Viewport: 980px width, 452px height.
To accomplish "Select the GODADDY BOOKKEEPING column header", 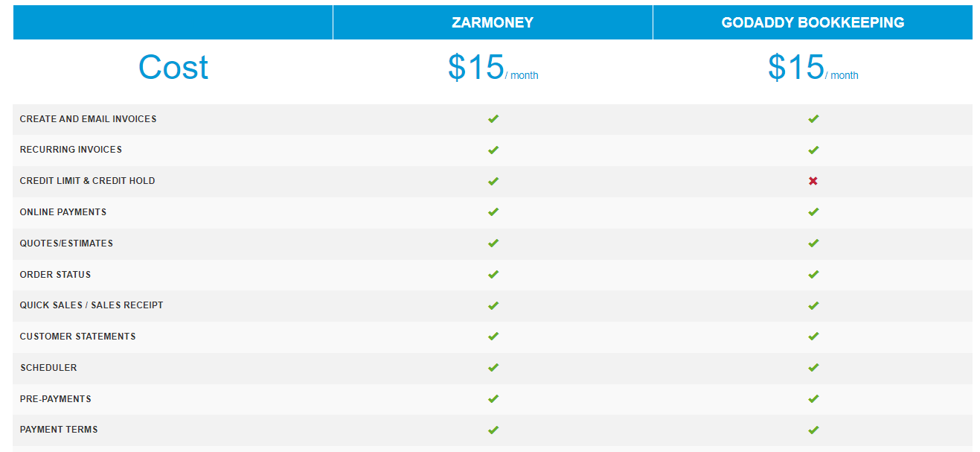I will pos(813,22).
